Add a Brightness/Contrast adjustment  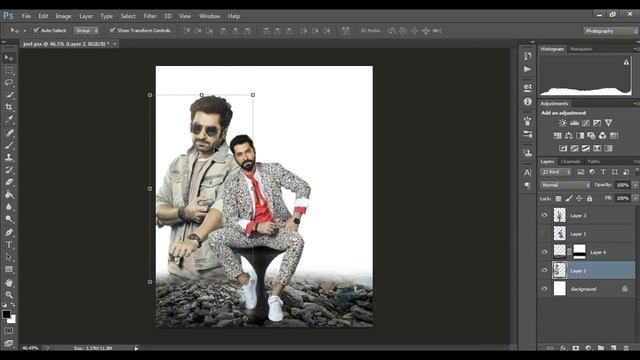(563, 123)
